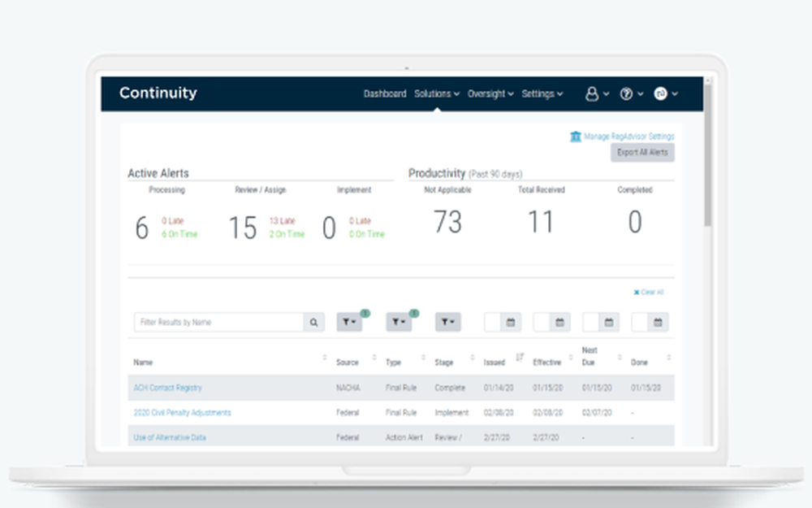
Task: Open the calendar picker for Effective date
Action: [559, 323]
